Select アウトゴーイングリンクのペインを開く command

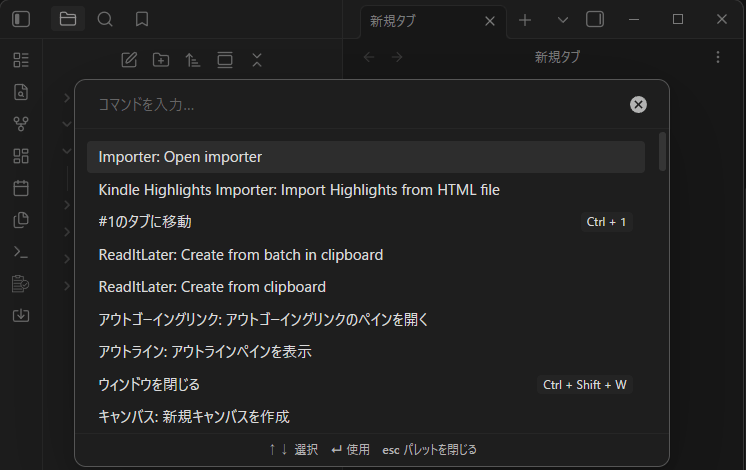coord(366,320)
